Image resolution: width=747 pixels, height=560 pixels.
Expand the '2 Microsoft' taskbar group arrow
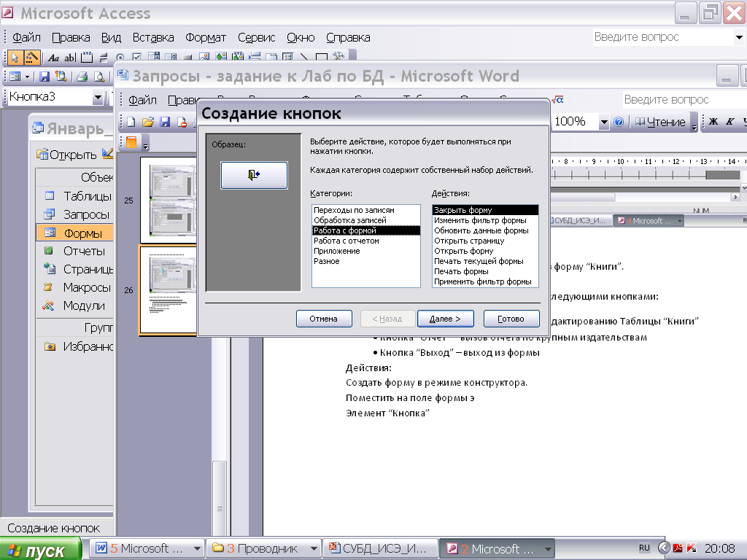click(x=547, y=548)
